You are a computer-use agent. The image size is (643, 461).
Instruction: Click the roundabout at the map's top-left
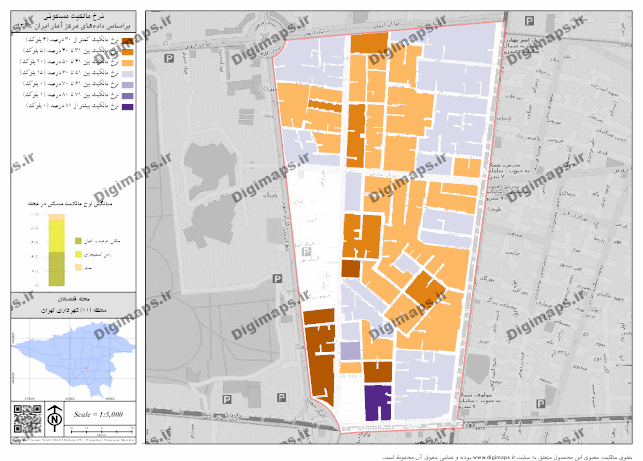pos(268,28)
